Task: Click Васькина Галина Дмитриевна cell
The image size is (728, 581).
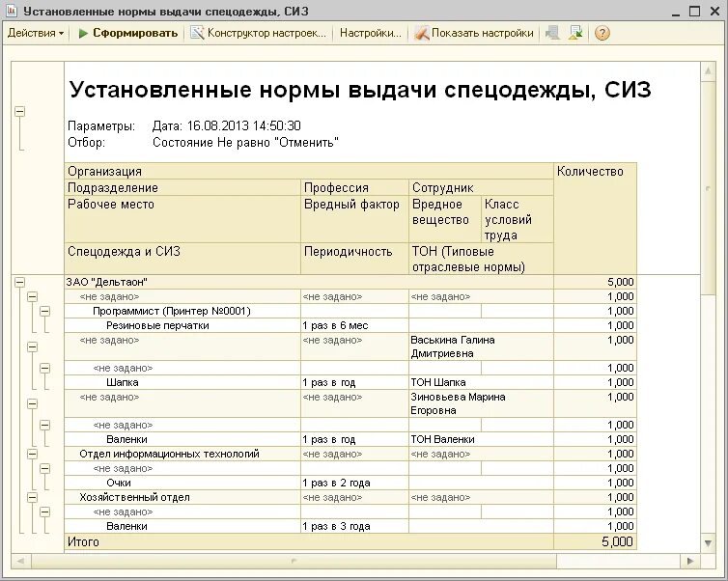Action: 481,346
